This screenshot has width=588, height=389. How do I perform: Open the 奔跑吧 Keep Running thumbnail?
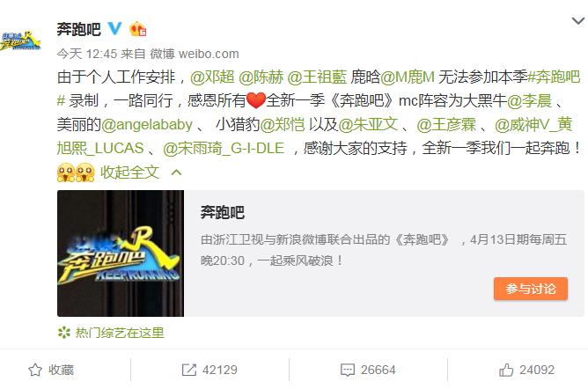(121, 253)
